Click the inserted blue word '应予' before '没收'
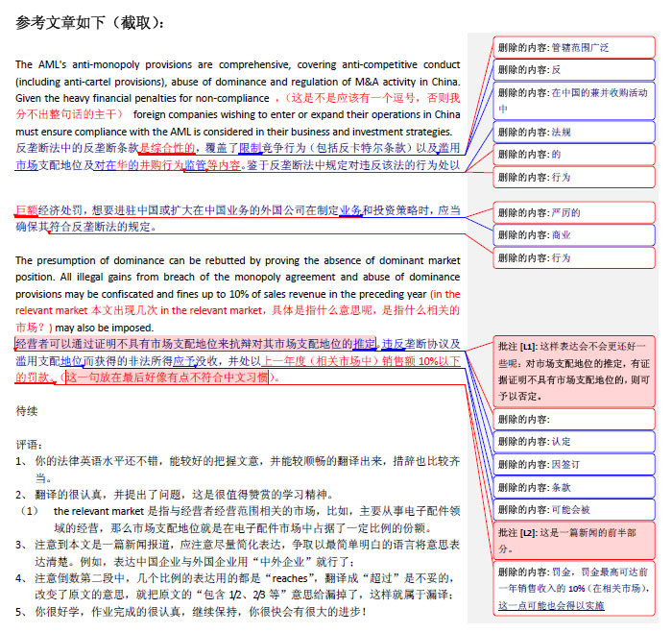The height and width of the screenshot is (633, 672). pos(184,361)
